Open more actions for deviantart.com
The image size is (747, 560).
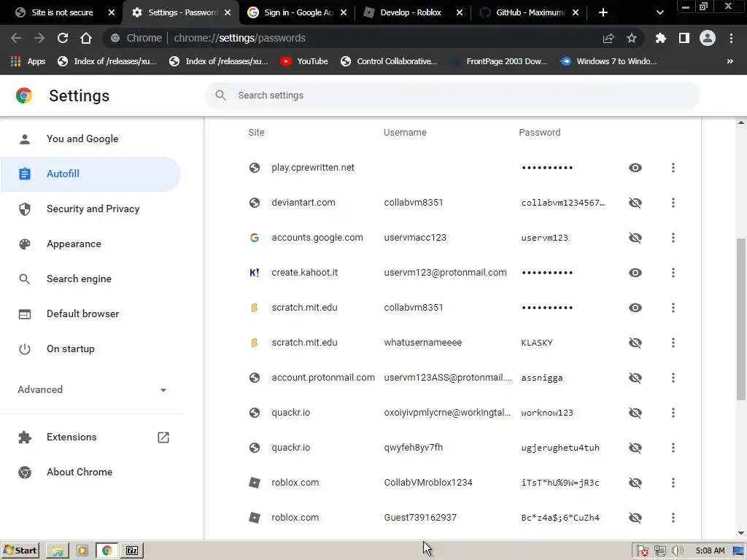(x=673, y=203)
